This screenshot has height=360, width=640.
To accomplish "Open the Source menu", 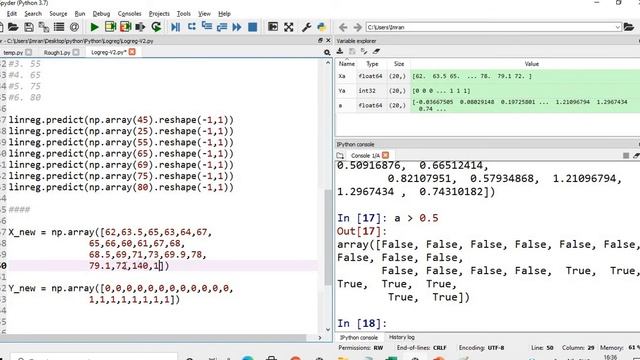I will (x=58, y=13).
